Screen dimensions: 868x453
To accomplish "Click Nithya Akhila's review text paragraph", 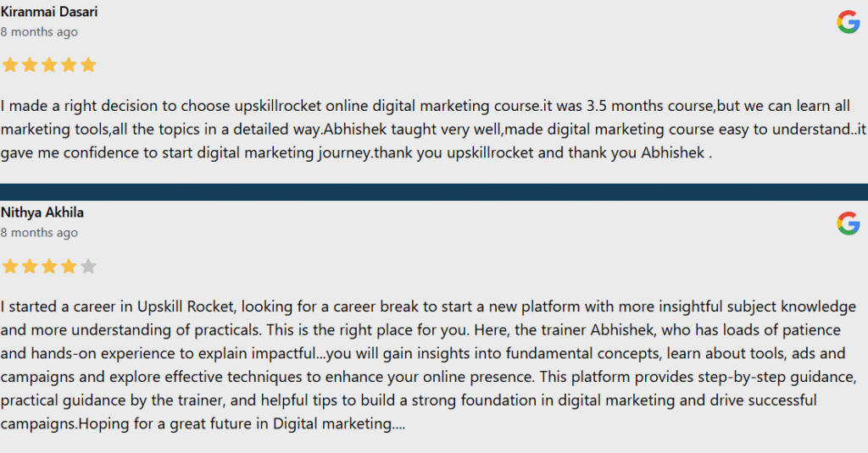I will click(424, 364).
